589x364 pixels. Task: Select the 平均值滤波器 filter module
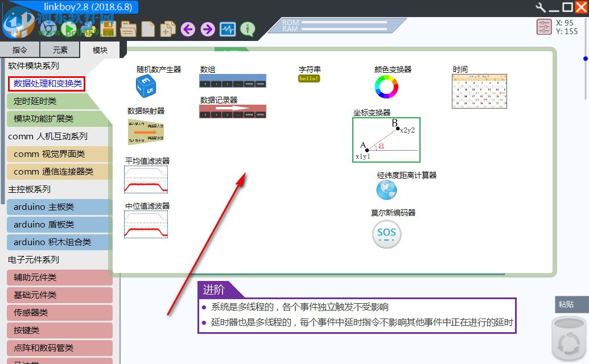145,179
